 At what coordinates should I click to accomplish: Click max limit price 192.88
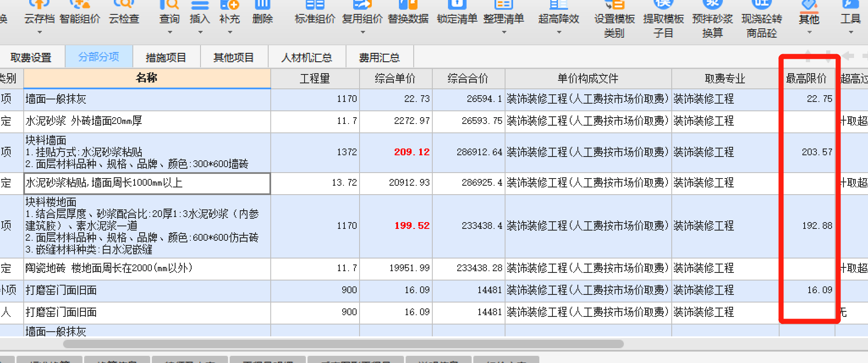(x=817, y=226)
